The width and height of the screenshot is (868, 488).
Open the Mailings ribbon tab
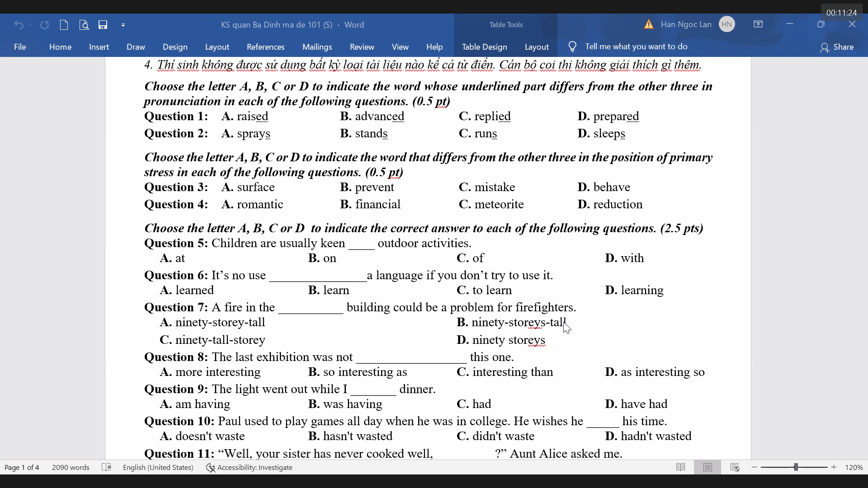pos(317,47)
